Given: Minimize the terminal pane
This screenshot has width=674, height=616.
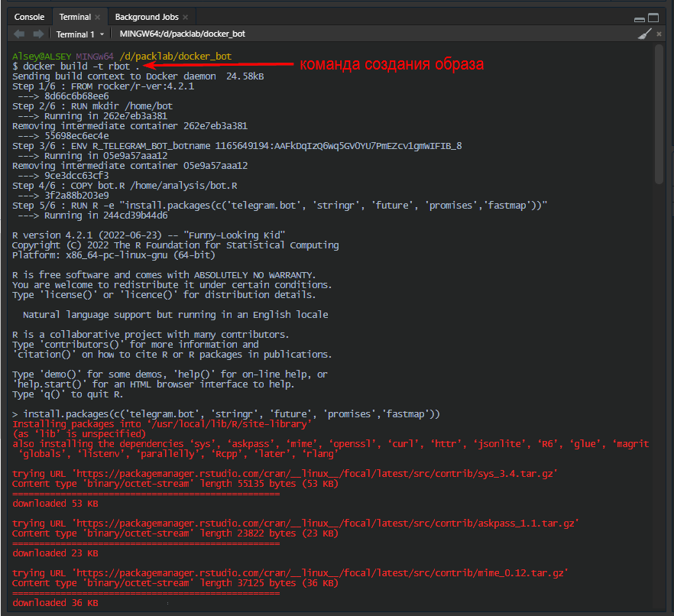Looking at the screenshot, I should pos(638,17).
